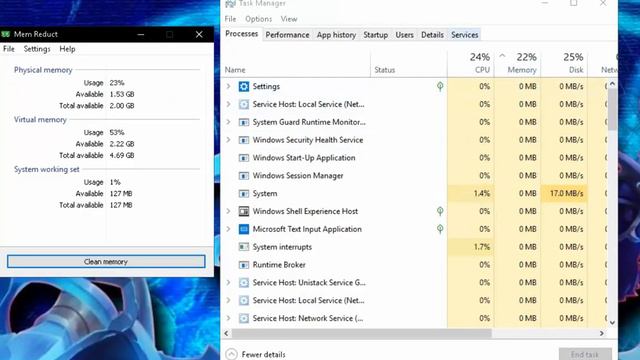The height and width of the screenshot is (360, 640).
Task: Click leaf icon beside Windows Shell Experience Host
Action: (440, 211)
